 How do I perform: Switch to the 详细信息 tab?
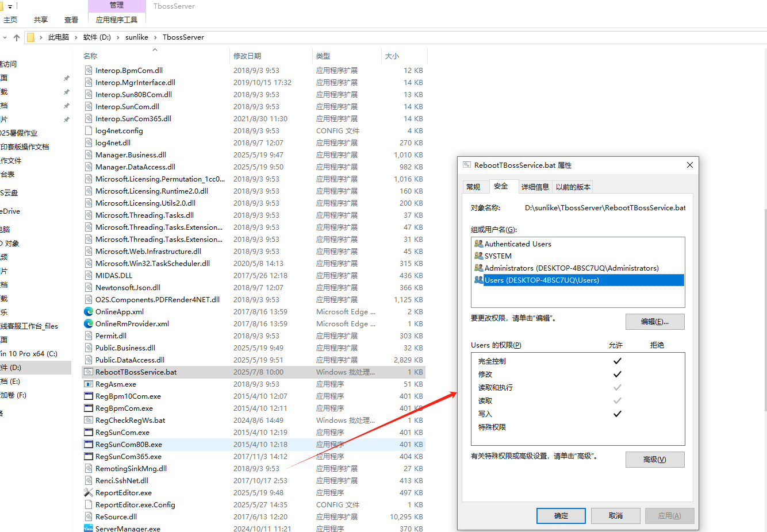point(535,187)
